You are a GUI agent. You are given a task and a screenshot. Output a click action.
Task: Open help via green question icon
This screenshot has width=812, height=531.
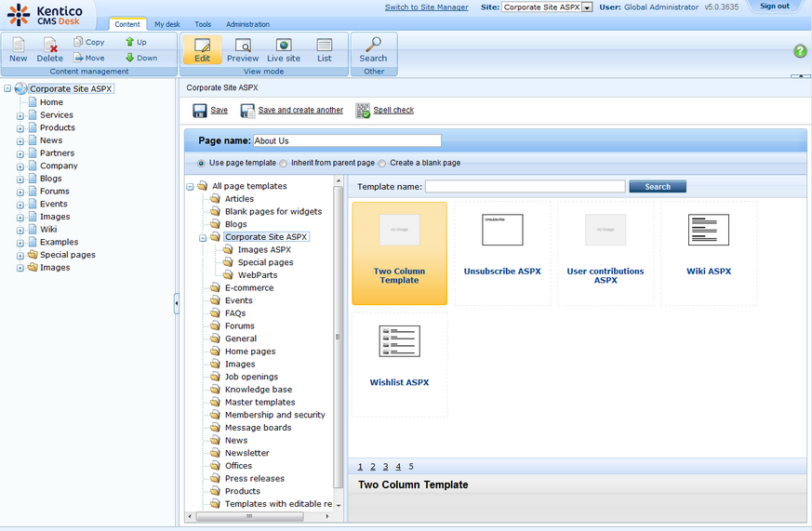click(800, 51)
